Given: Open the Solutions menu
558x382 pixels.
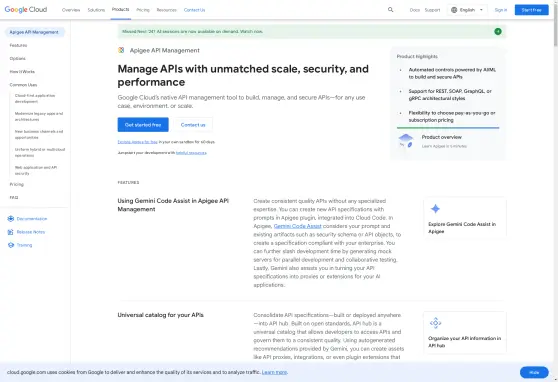Looking at the screenshot, I should pos(96,10).
